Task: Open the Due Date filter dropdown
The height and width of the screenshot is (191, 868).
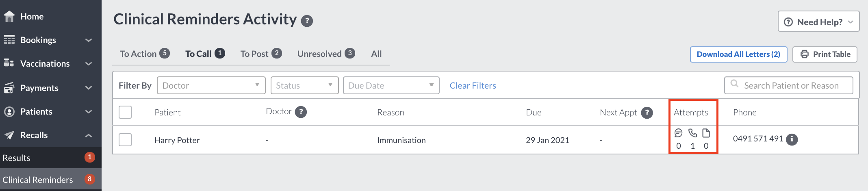Action: click(x=391, y=85)
